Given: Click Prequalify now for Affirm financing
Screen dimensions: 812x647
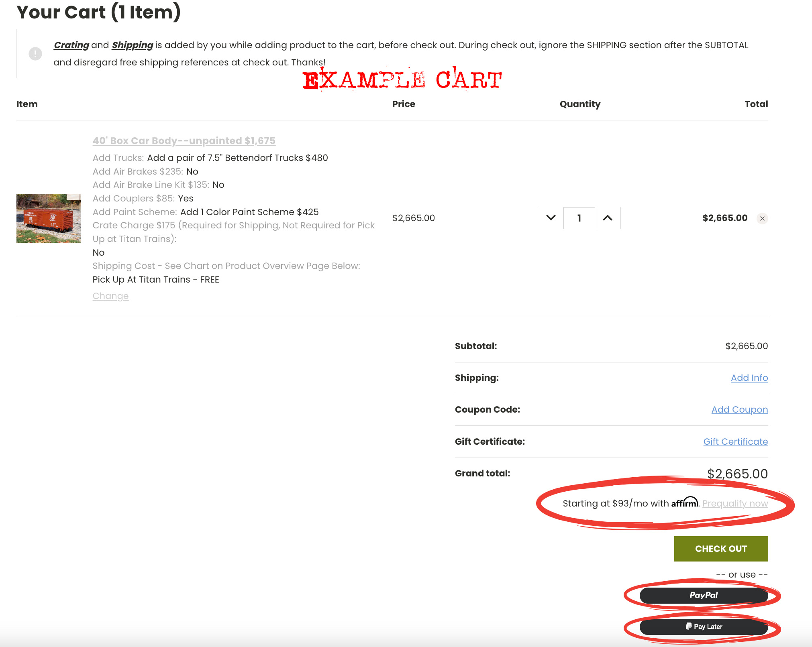Looking at the screenshot, I should (x=735, y=503).
